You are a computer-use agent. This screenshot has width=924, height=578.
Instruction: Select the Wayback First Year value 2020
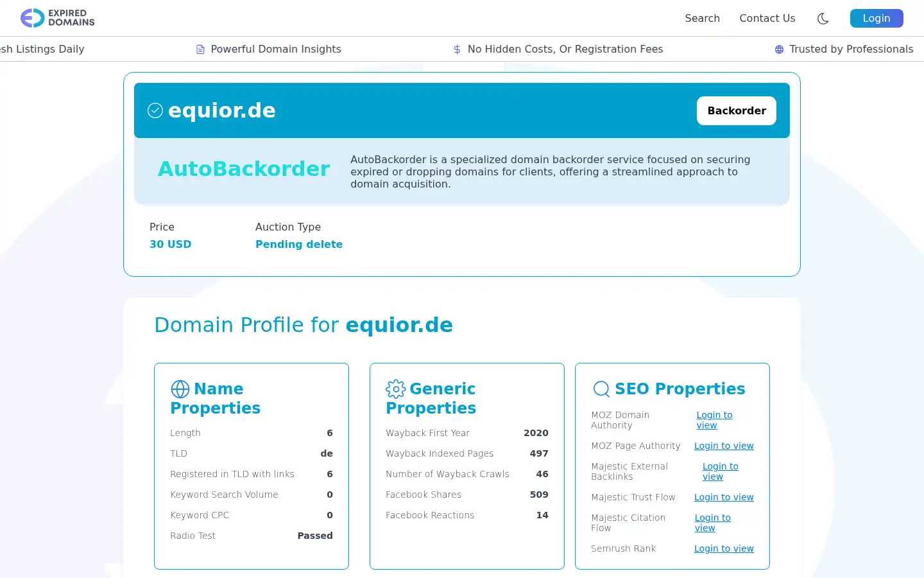536,433
